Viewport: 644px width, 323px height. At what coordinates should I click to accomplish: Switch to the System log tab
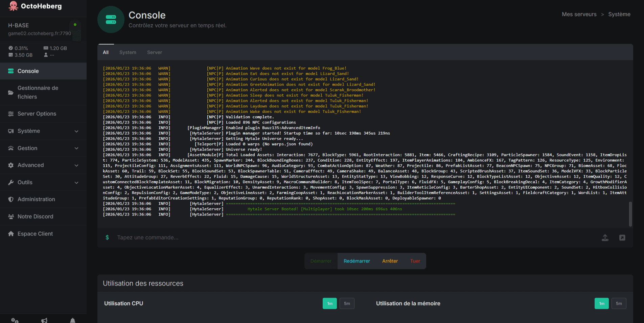[128, 52]
